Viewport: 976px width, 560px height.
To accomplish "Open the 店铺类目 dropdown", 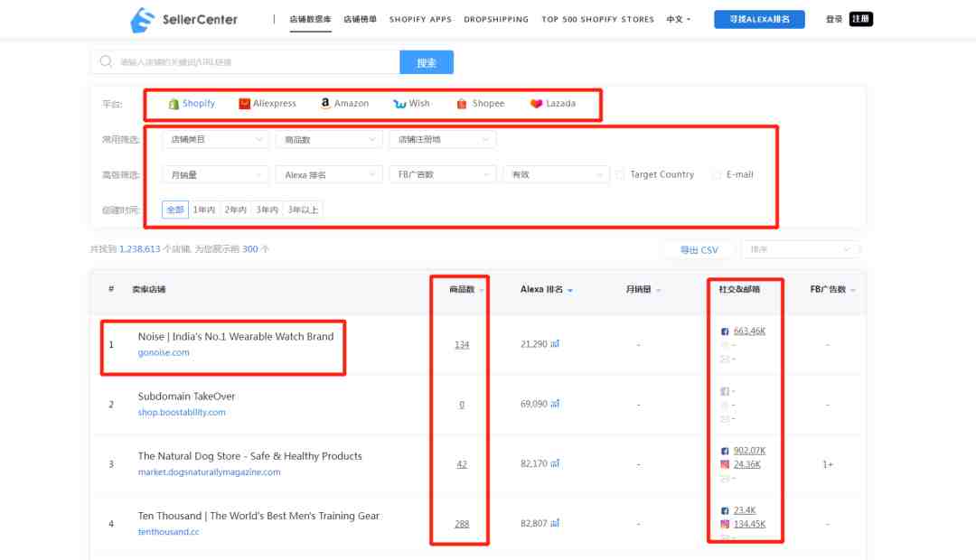I will click(215, 139).
